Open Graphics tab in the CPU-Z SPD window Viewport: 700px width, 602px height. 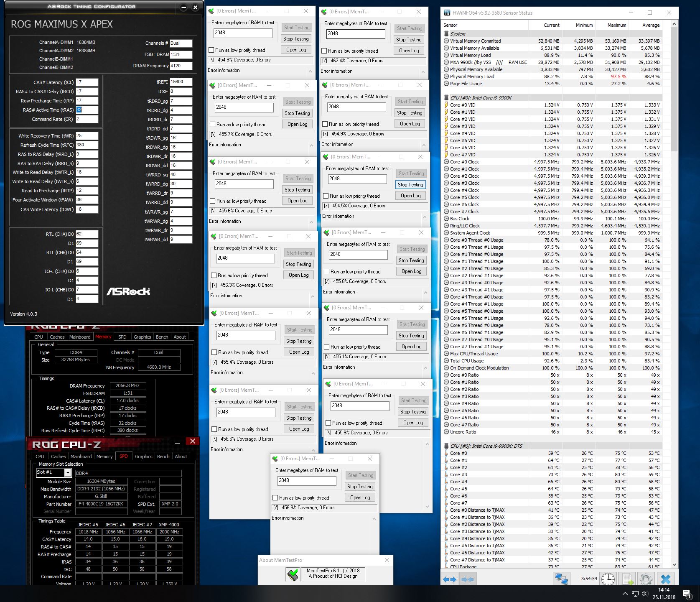pos(144,457)
